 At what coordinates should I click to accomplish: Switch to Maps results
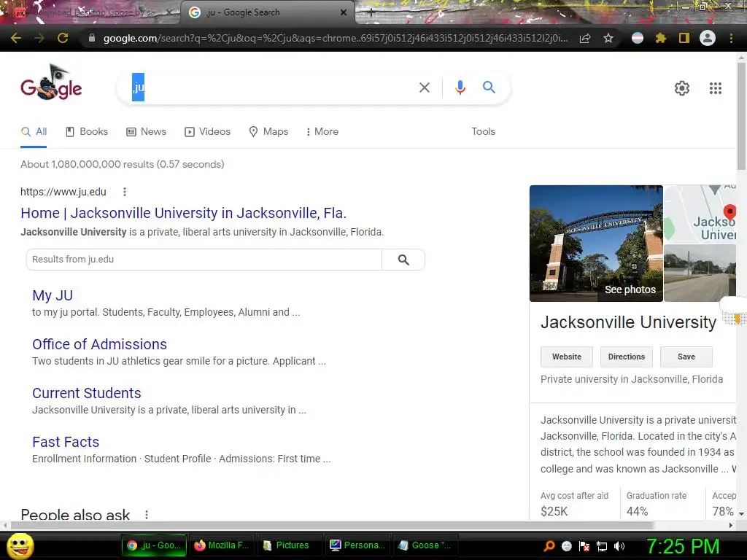[x=268, y=131]
